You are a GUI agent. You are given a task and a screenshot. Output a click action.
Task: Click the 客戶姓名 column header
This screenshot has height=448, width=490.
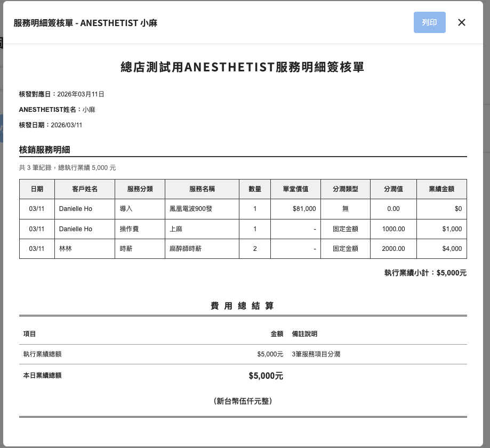(85, 189)
